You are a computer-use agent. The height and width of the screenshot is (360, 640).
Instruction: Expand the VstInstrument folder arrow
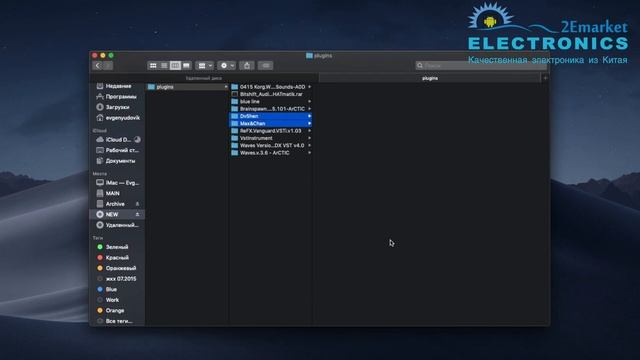(309, 138)
